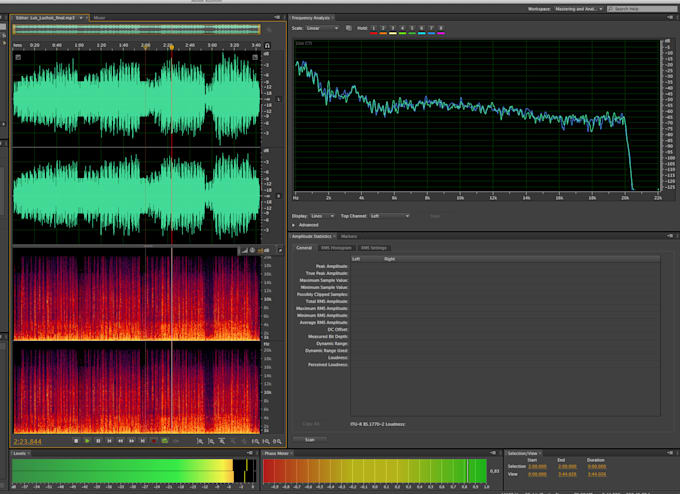The width and height of the screenshot is (680, 494).
Task: Click the Scan button
Action: pyautogui.click(x=309, y=438)
